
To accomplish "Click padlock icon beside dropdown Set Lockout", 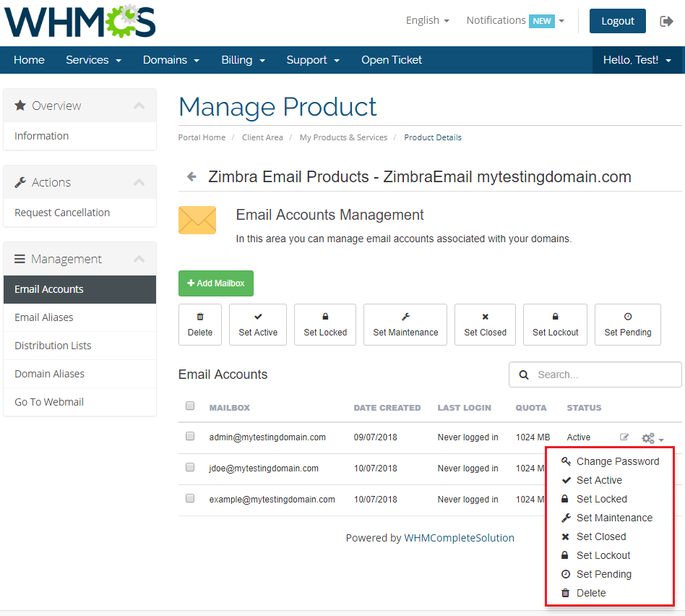I will 565,555.
